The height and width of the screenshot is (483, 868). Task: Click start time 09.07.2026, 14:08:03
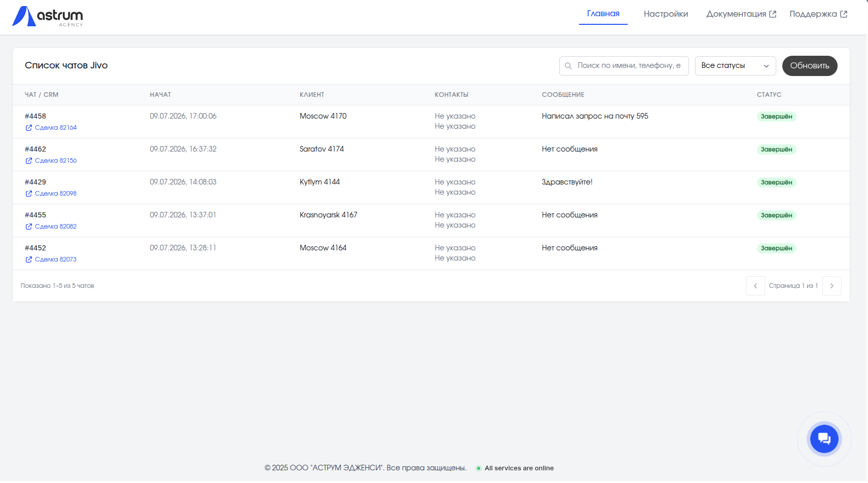pyautogui.click(x=183, y=182)
